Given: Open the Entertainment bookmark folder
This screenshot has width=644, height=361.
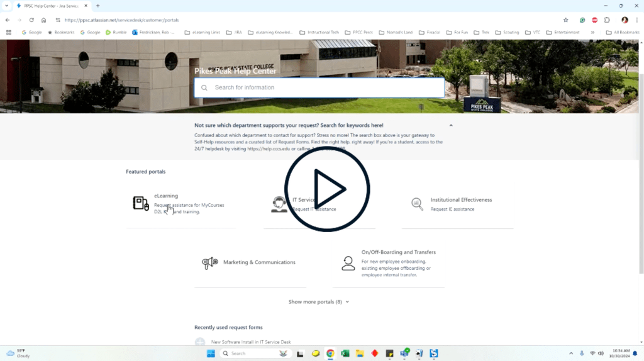Looking at the screenshot, I should point(563,32).
